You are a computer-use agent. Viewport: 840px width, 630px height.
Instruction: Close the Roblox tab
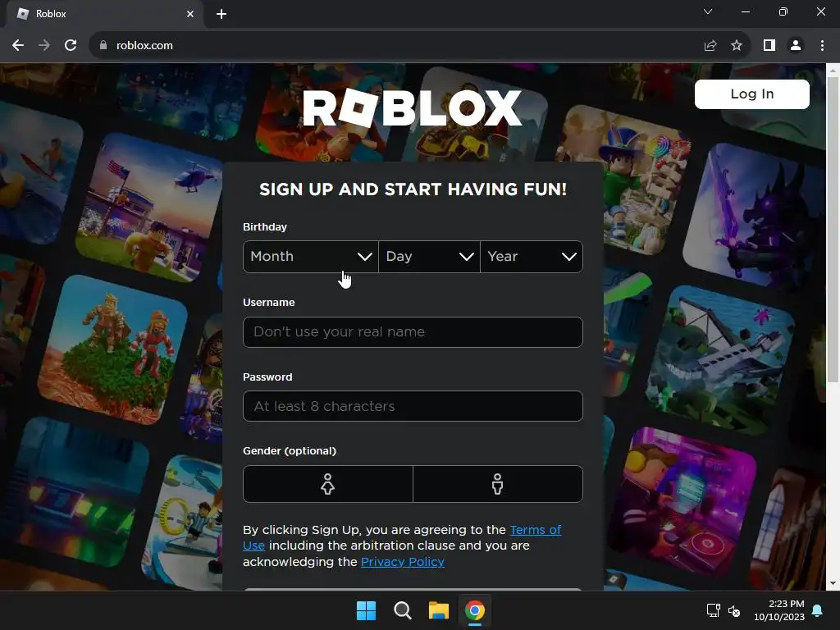[x=190, y=14]
